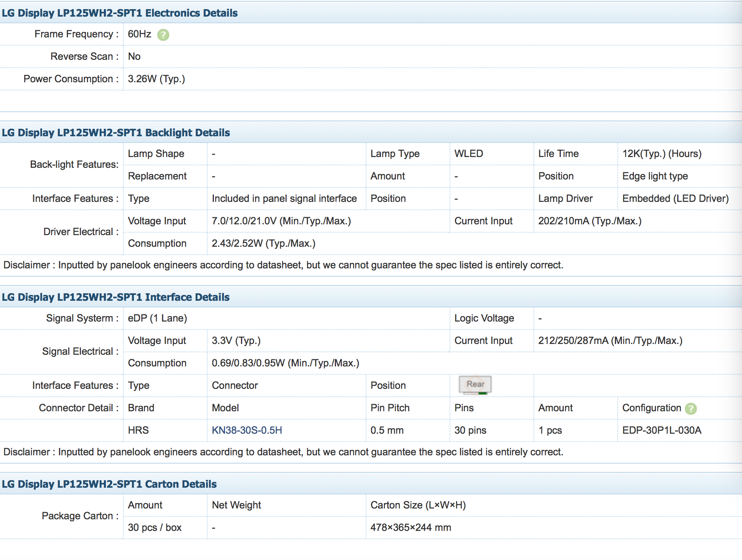The height and width of the screenshot is (560, 742).
Task: Click the Carton Size (L×W×H) header
Action: [418, 505]
